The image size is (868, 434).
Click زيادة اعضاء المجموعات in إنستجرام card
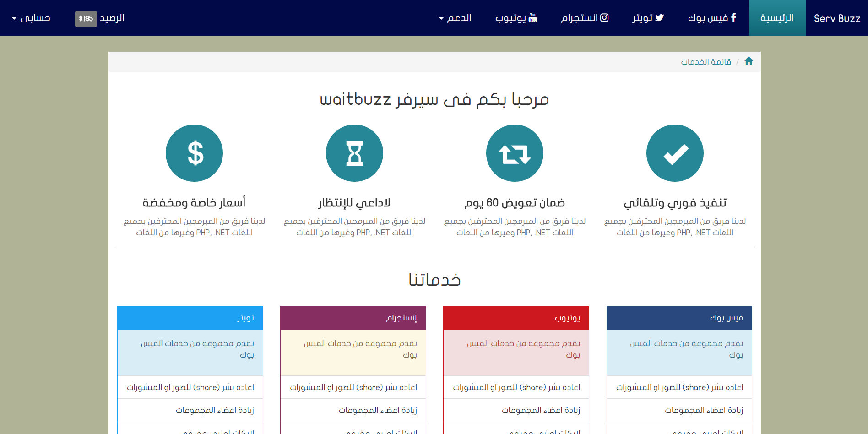pyautogui.click(x=353, y=410)
